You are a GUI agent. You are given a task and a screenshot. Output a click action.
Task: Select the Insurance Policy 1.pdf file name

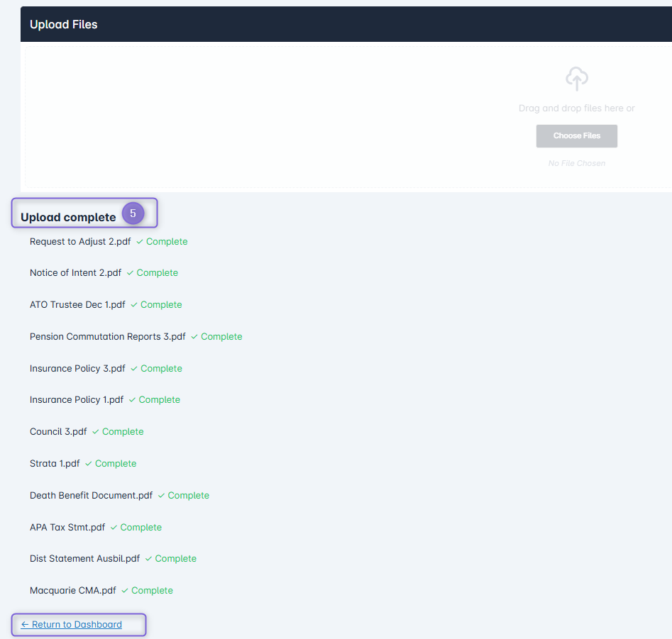pos(77,399)
